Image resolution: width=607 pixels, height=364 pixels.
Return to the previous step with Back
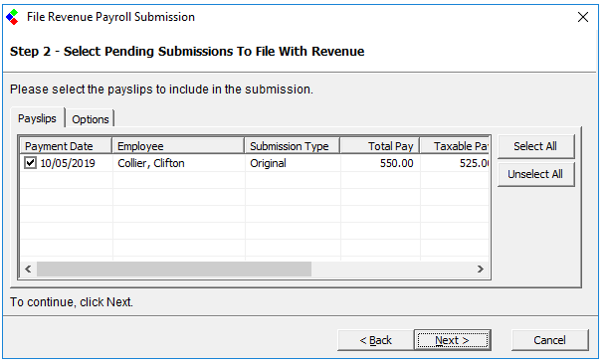[x=375, y=340]
